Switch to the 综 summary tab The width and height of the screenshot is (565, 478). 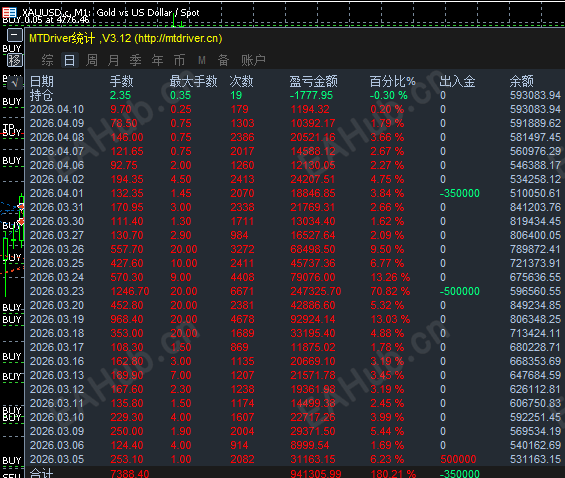coord(47,60)
